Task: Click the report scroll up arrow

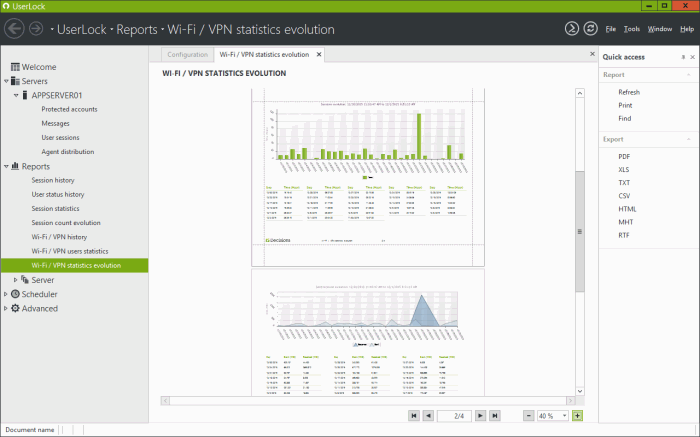Action: pos(579,93)
